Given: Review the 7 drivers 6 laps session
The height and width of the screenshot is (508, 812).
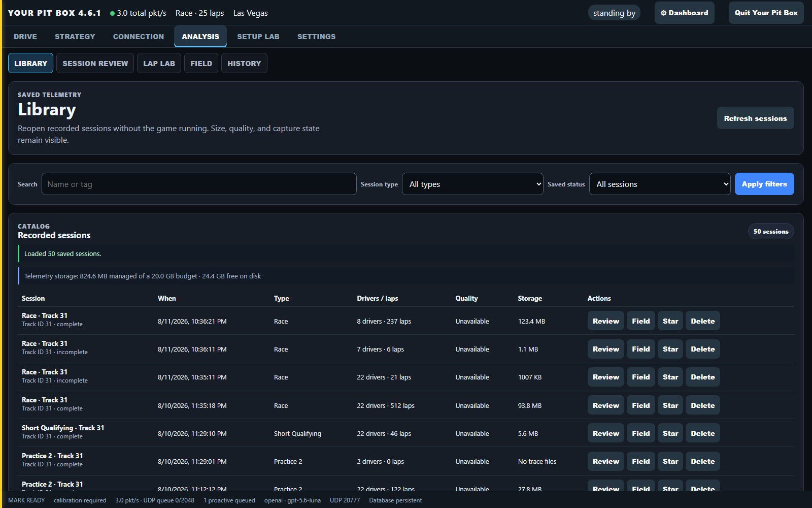Looking at the screenshot, I should [x=606, y=349].
